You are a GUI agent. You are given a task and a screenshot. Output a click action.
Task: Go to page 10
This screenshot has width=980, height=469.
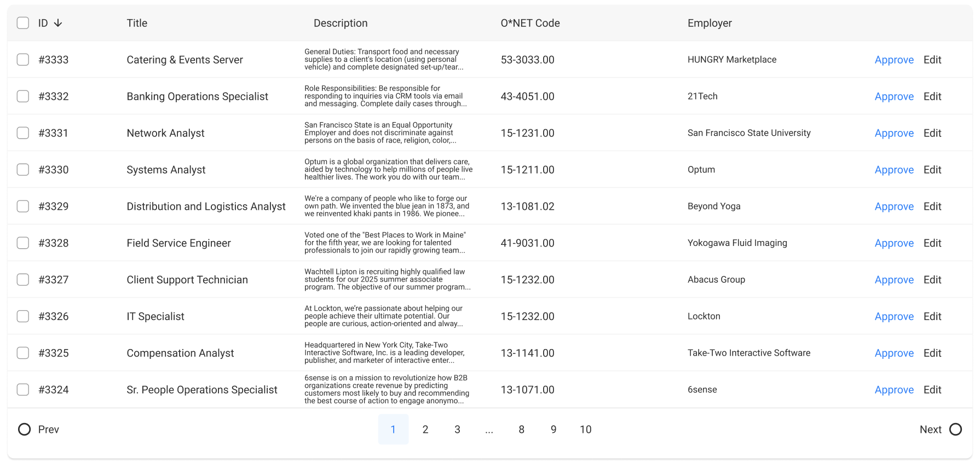[x=586, y=430]
